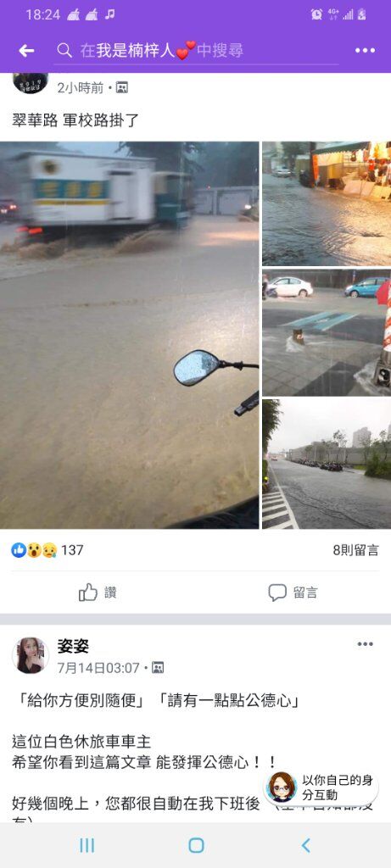Search within 我是楠梓人 group field
Screen dimensions: 391x868
(x=197, y=51)
